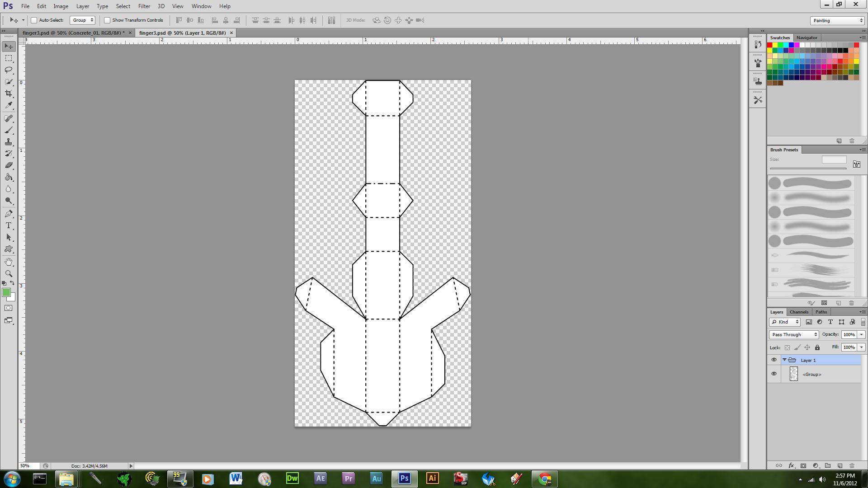Select the Crop tool
This screenshot has width=868, height=488.
pos(9,94)
